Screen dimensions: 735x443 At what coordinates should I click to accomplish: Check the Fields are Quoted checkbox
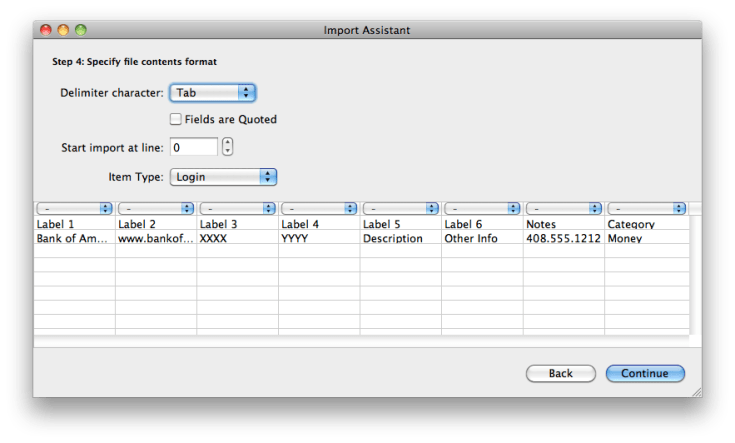(x=176, y=119)
